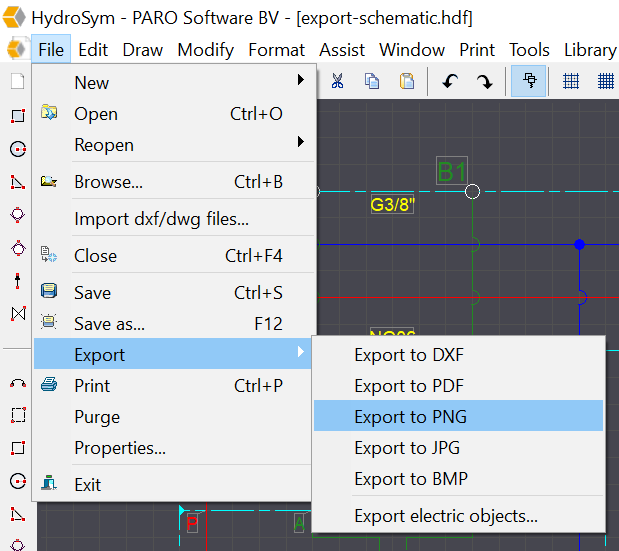Choose Exit from the File menu
The height and width of the screenshot is (551, 619).
click(173, 484)
